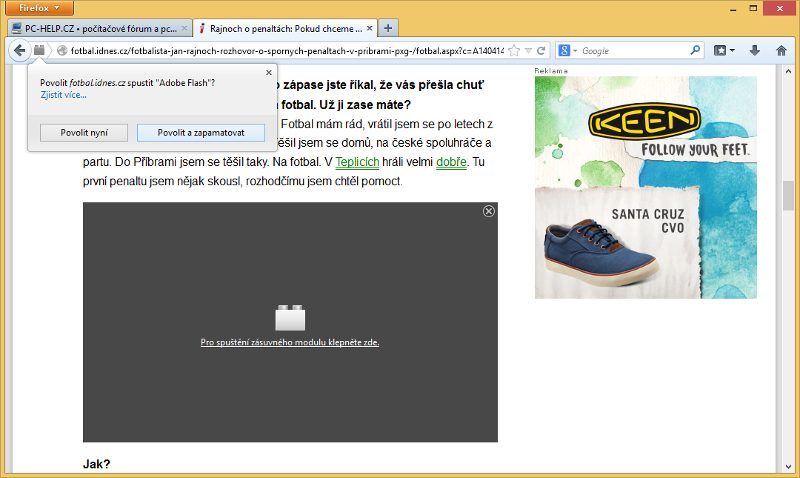Open the 'Zjistit více...' link
800x478 pixels.
click(63, 95)
